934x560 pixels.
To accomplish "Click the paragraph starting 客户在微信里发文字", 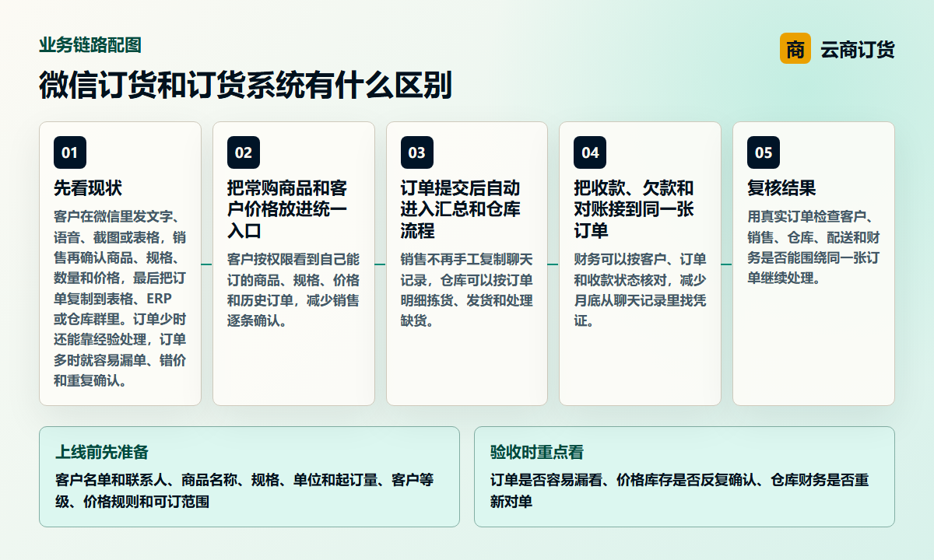I will [x=120, y=299].
